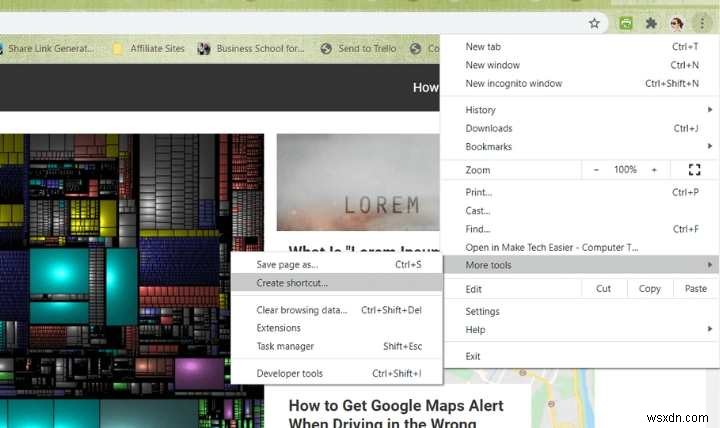Image resolution: width=720 pixels, height=428 pixels.
Task: Decrease zoom with the minus button
Action: pos(596,170)
